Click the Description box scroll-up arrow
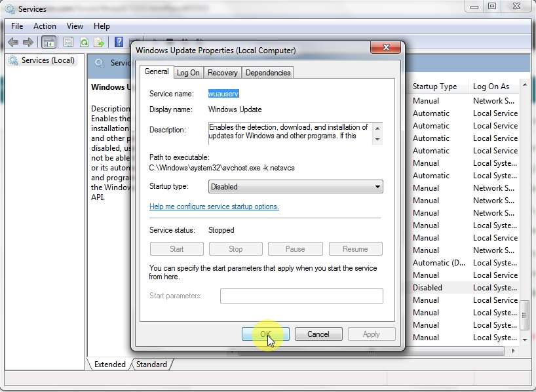Viewport: 536px width, 392px height. 377,128
